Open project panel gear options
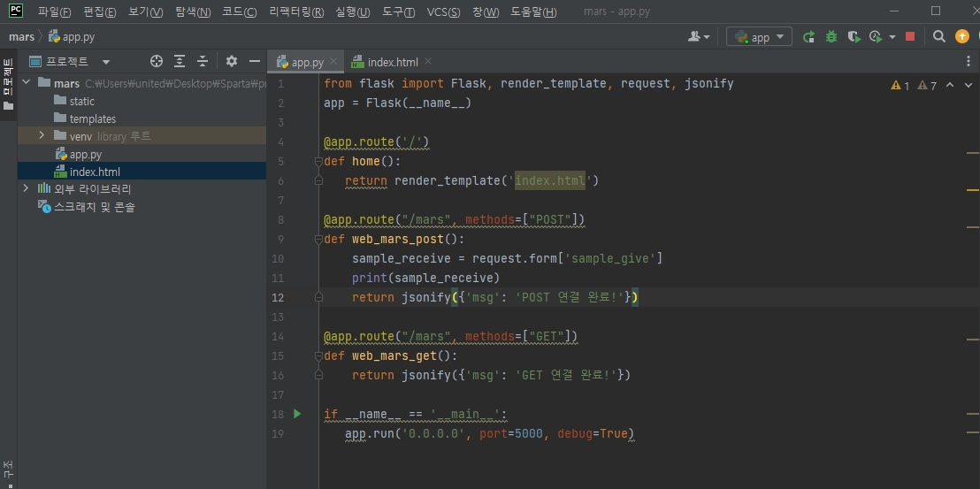This screenshot has width=980, height=489. pyautogui.click(x=231, y=61)
